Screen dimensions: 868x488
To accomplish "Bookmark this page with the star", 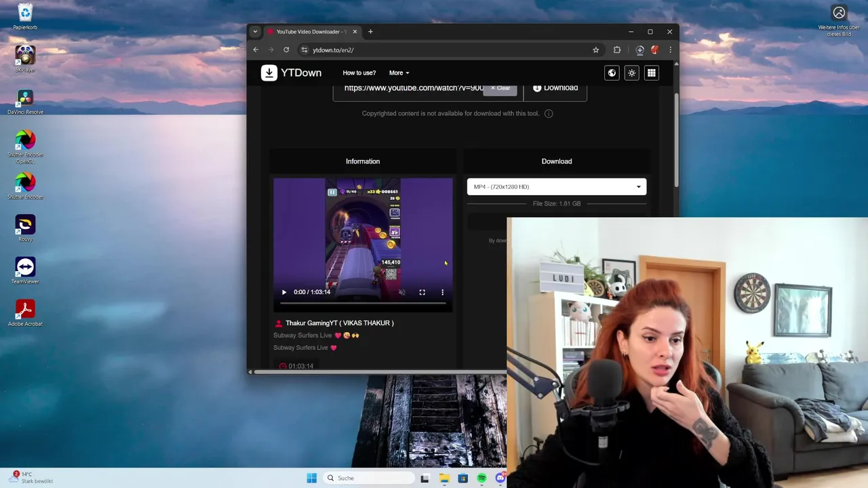I will pos(596,49).
